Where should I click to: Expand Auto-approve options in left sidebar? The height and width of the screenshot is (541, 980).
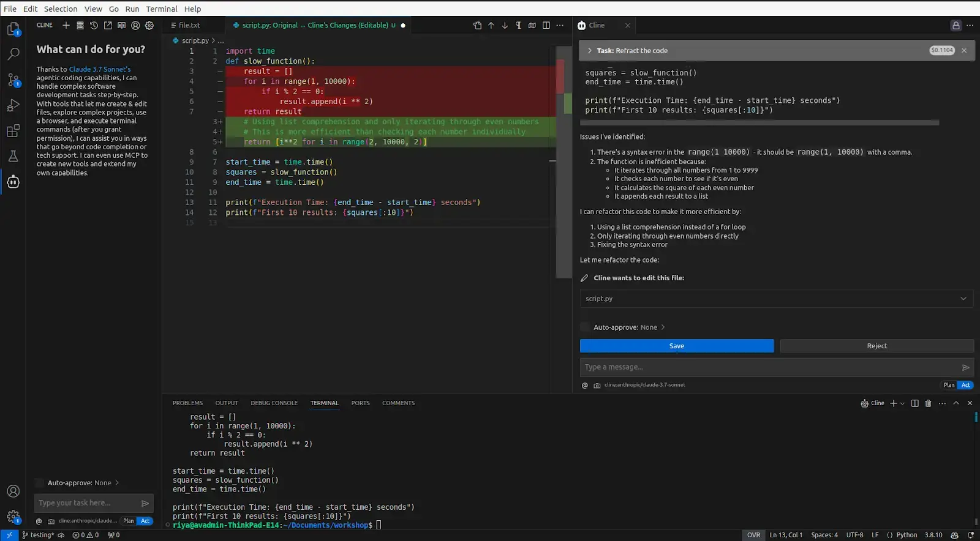tap(117, 483)
